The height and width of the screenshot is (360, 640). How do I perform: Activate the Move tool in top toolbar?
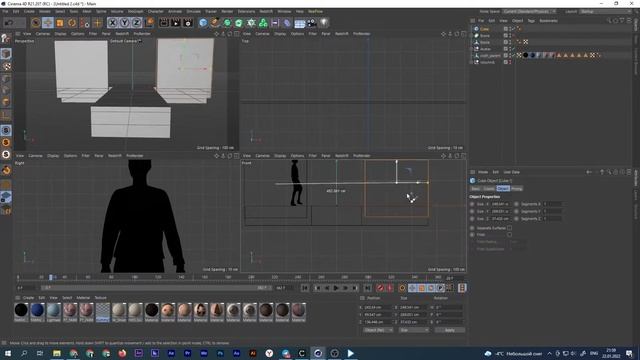pyautogui.click(x=48, y=23)
